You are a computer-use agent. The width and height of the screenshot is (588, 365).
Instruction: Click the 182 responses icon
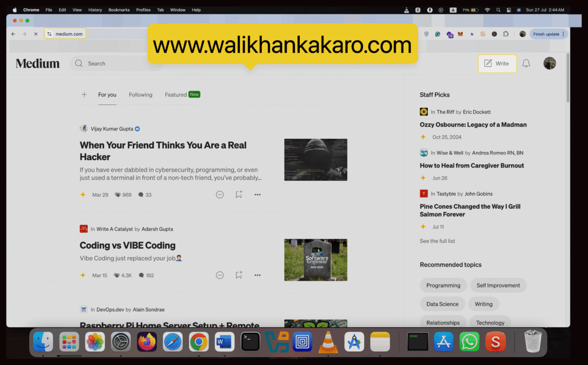[141, 275]
